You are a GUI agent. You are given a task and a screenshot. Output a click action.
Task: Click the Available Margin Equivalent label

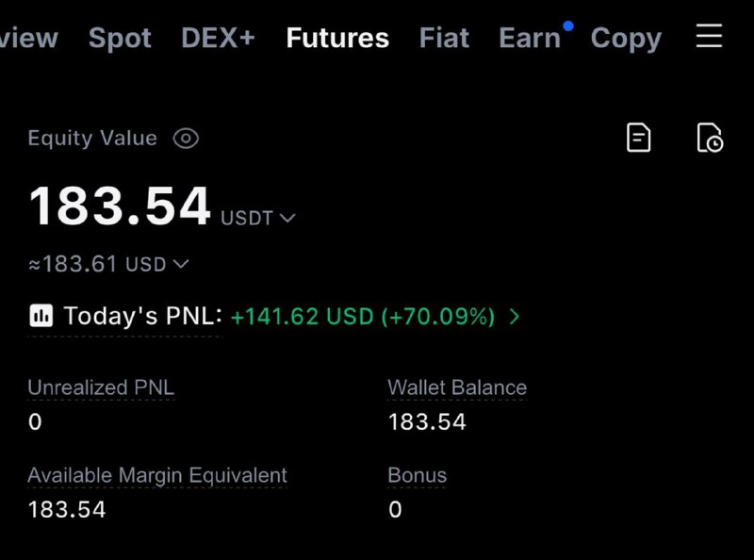tap(157, 476)
